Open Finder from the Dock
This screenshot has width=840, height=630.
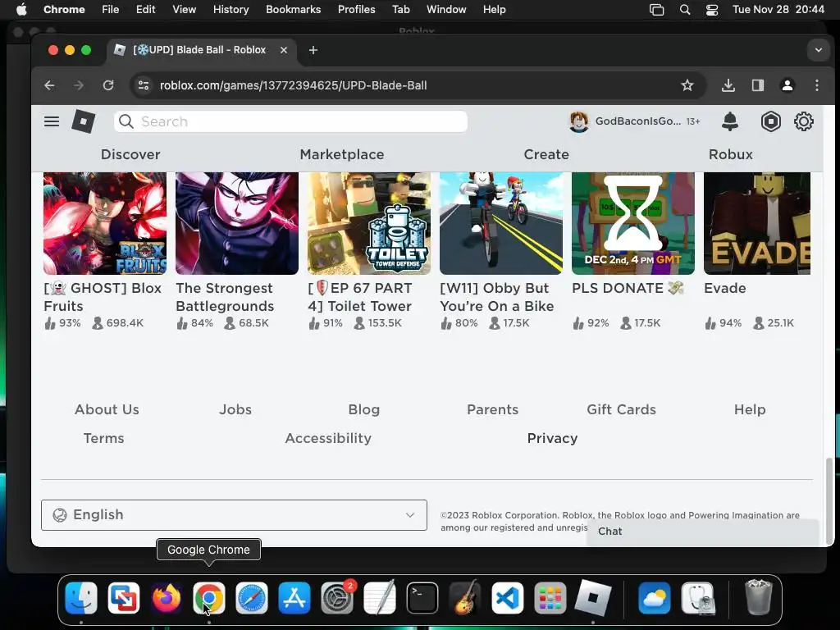(81, 598)
